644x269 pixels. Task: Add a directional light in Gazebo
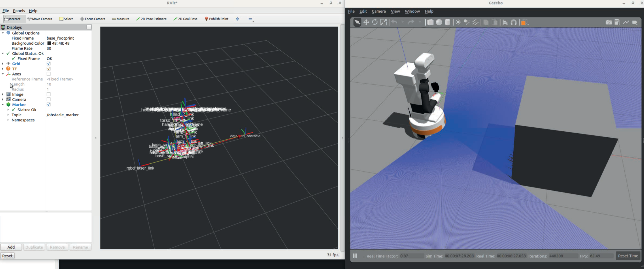[x=475, y=22]
